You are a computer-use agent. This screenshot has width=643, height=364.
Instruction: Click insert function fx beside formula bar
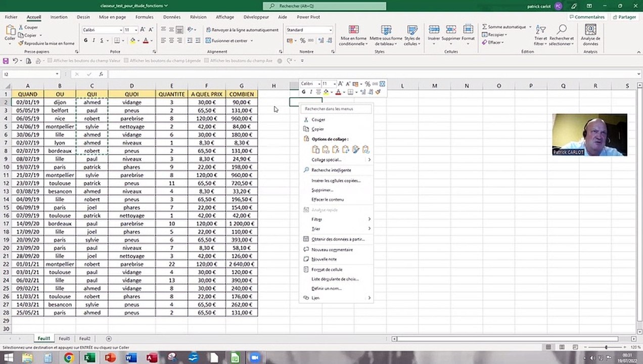[x=101, y=74]
